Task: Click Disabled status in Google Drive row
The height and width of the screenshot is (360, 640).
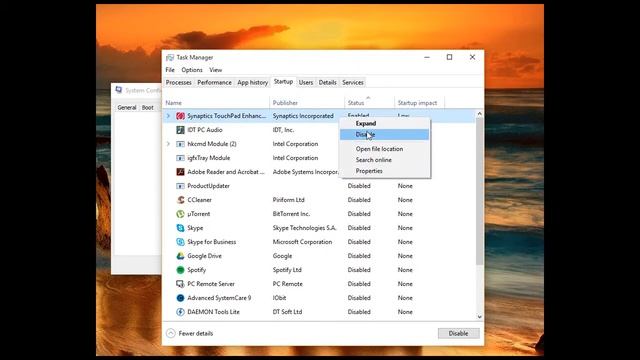Action: click(359, 256)
